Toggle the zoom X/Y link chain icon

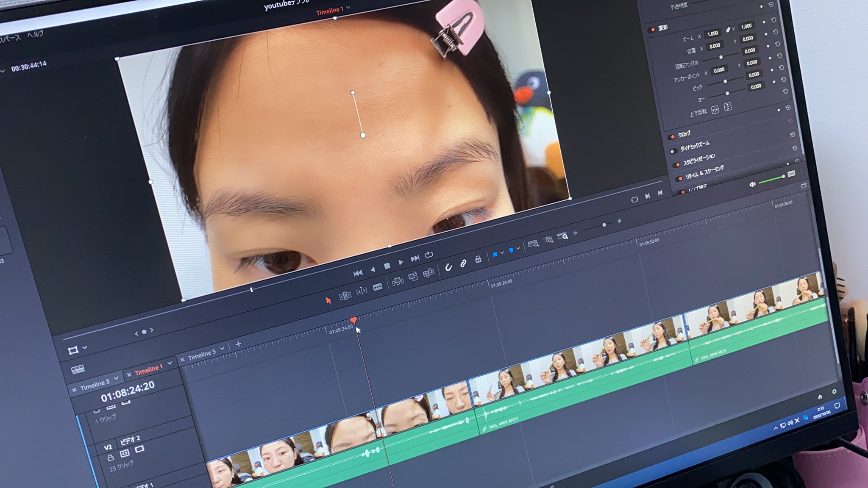pos(728,30)
